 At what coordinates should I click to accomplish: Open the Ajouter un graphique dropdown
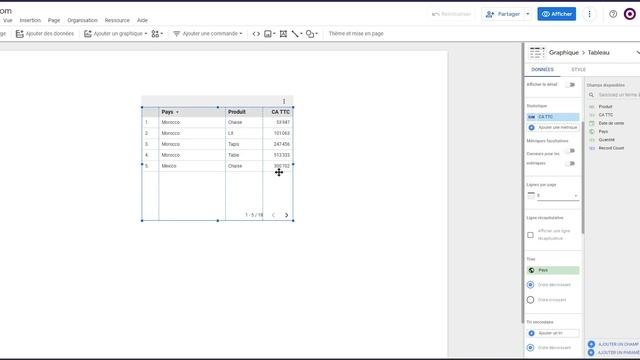coord(116,33)
